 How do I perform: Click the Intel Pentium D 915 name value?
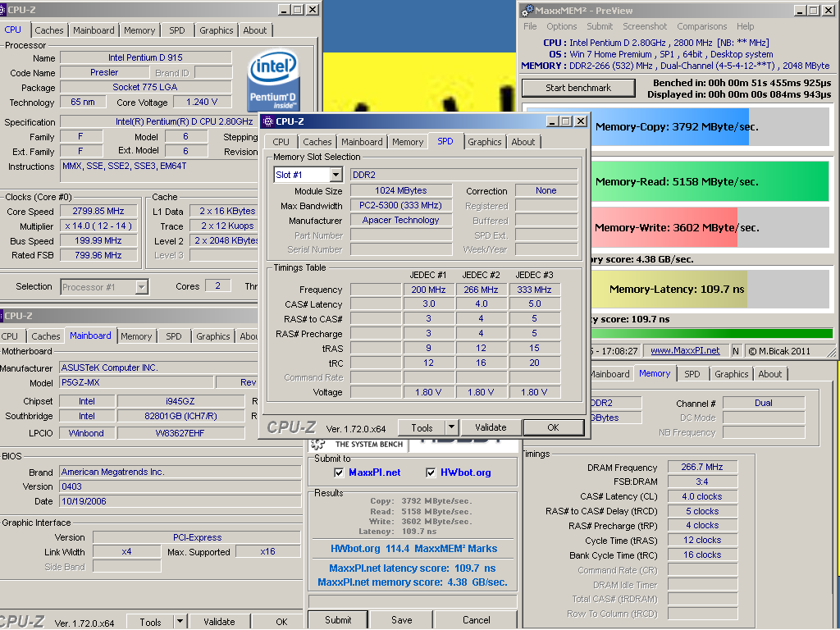click(x=146, y=57)
